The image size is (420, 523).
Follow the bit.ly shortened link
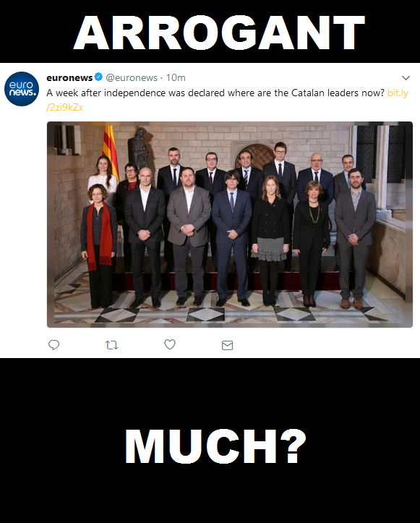point(398,93)
